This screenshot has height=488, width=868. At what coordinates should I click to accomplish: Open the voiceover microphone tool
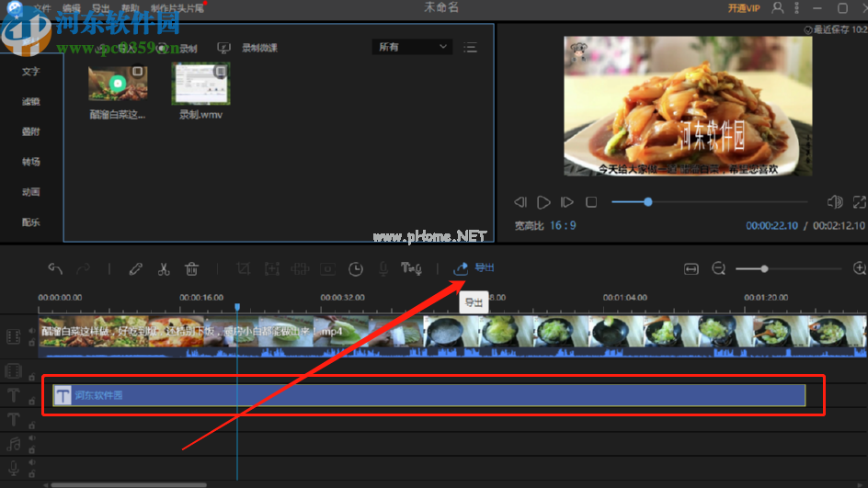tap(383, 269)
